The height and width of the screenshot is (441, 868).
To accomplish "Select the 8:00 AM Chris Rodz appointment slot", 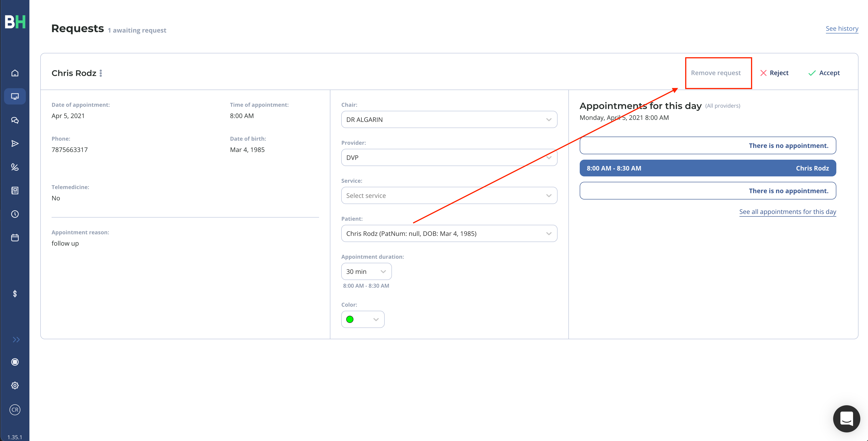I will (x=708, y=168).
